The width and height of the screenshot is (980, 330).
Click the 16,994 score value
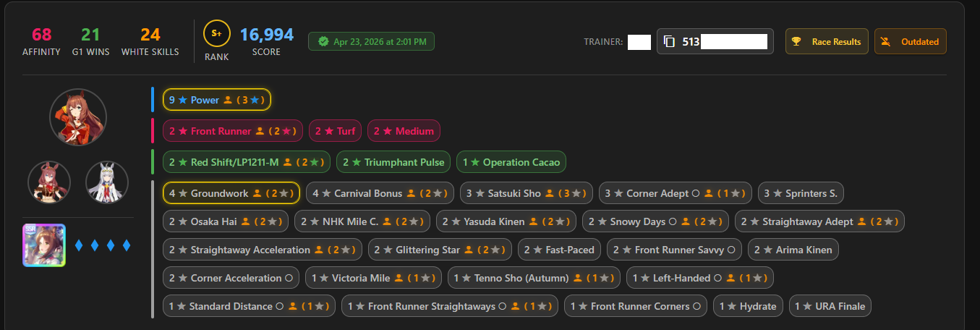(267, 35)
